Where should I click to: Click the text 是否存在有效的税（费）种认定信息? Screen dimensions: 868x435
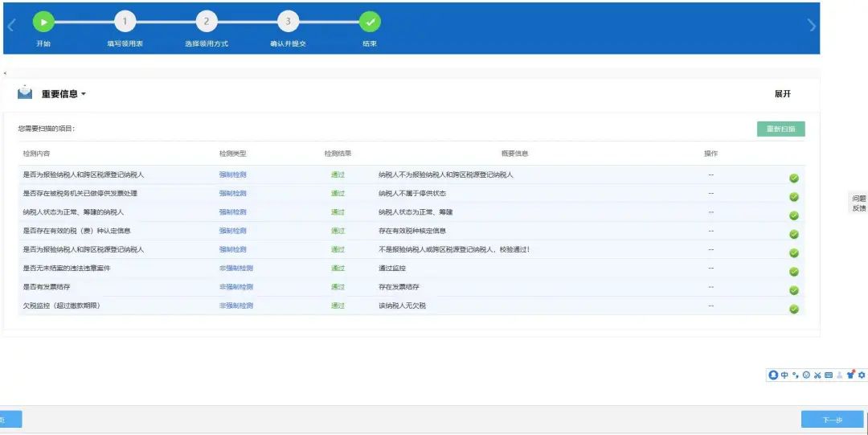(76, 231)
